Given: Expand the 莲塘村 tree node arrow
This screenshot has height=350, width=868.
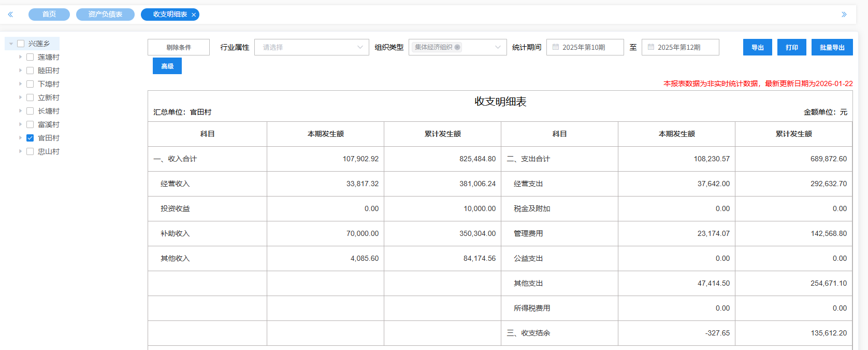Looking at the screenshot, I should pos(21,57).
